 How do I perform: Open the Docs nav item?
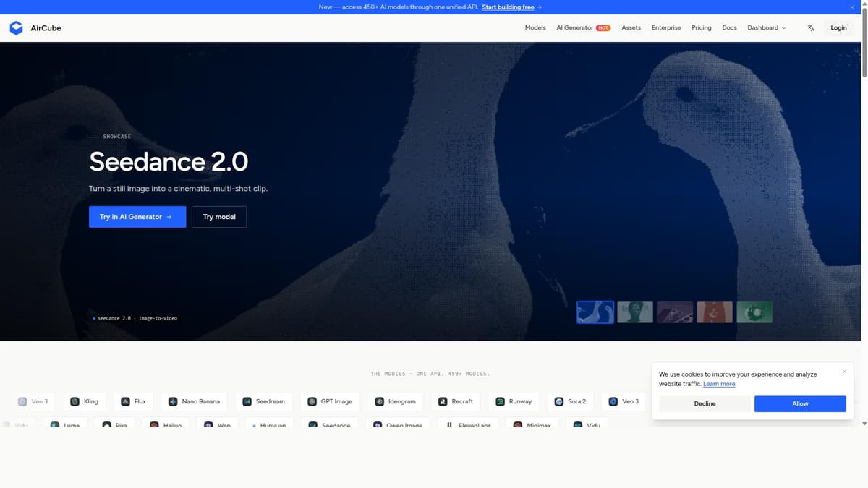[729, 28]
